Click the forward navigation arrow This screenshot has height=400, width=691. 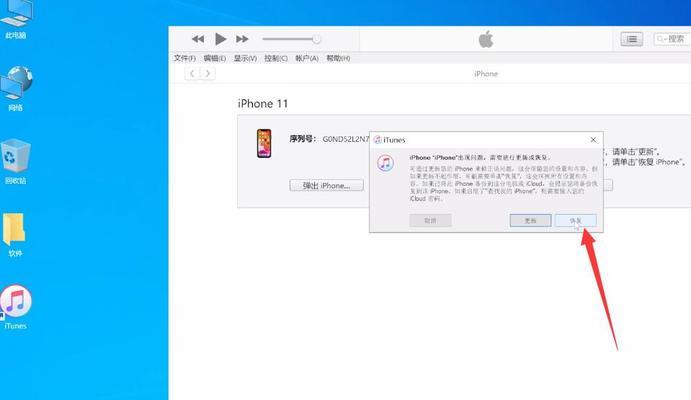tap(208, 74)
